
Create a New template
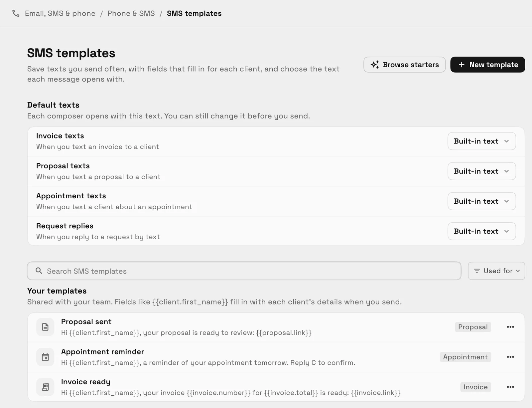tap(487, 65)
